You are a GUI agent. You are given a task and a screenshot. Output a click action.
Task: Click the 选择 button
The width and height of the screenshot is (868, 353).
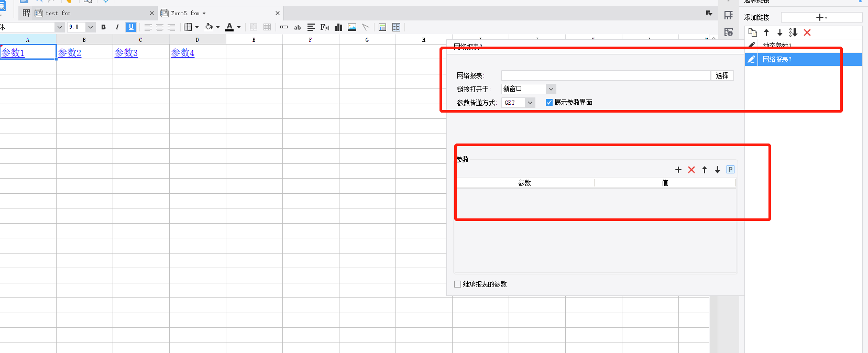[722, 75]
